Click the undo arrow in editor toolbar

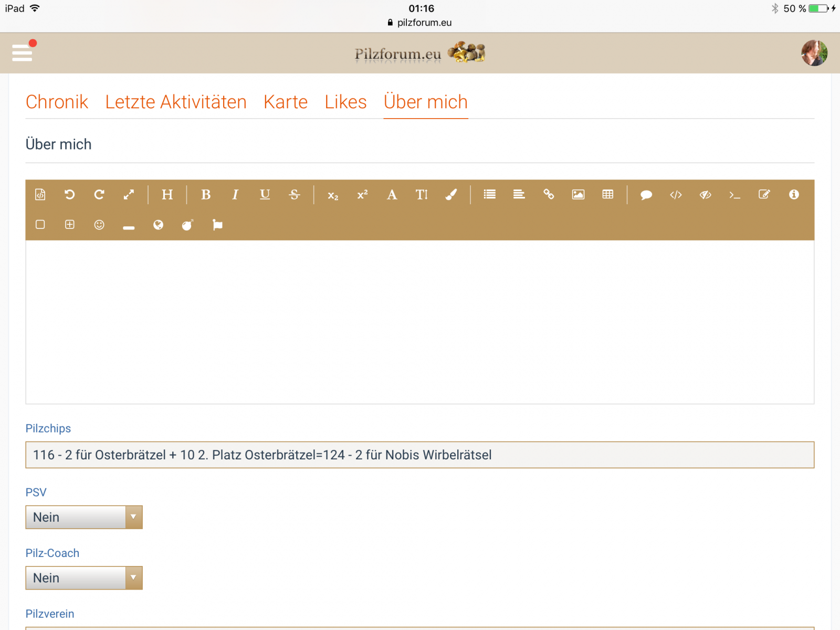pos(69,195)
